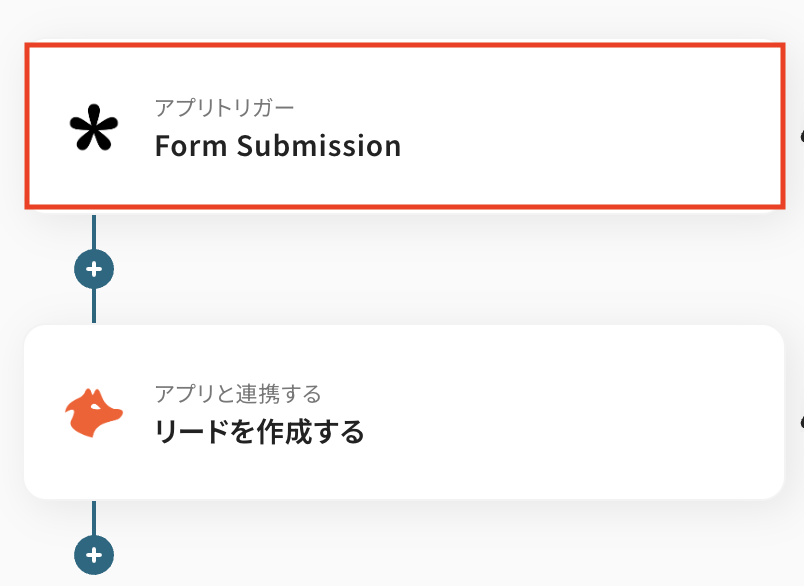Click blank canvas right of lower plus button
The width and height of the screenshot is (804, 586).
click(x=400, y=554)
